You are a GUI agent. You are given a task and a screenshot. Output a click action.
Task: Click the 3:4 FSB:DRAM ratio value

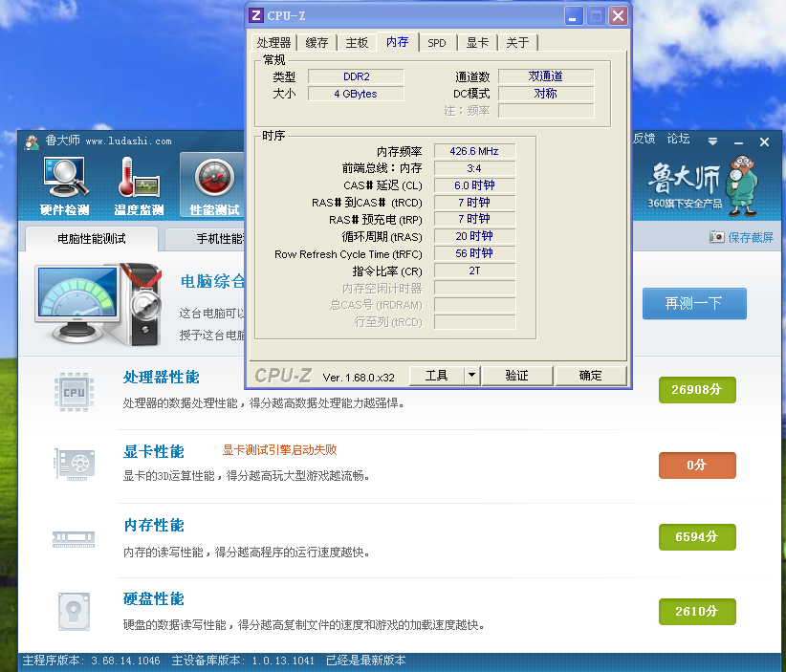(x=474, y=168)
